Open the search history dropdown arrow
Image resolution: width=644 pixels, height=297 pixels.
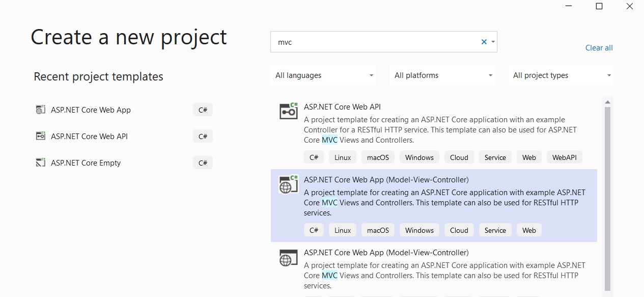tap(493, 42)
